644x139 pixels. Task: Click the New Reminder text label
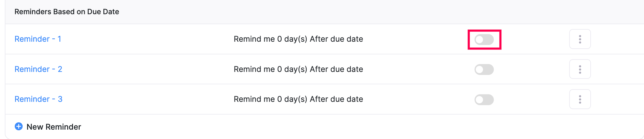pos(54,127)
